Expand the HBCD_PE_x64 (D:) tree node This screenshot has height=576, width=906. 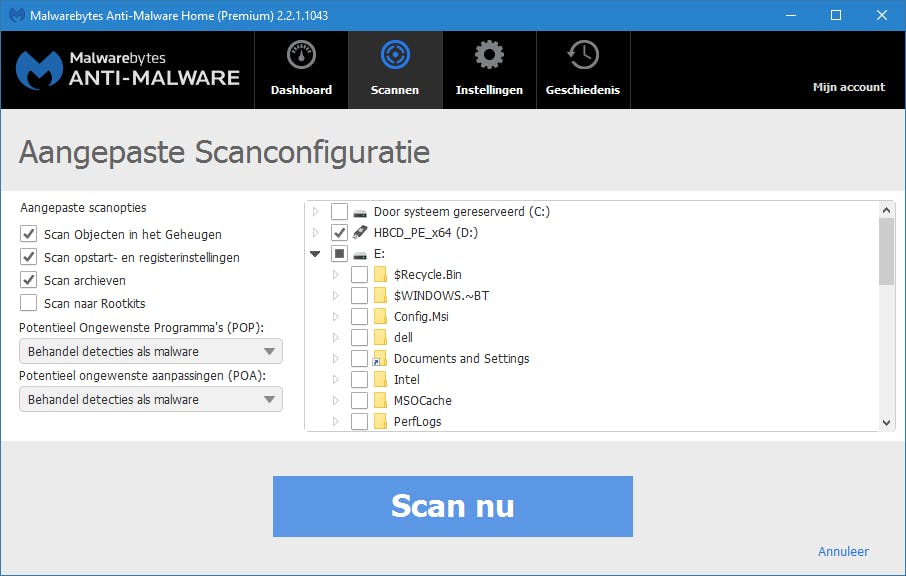click(315, 232)
